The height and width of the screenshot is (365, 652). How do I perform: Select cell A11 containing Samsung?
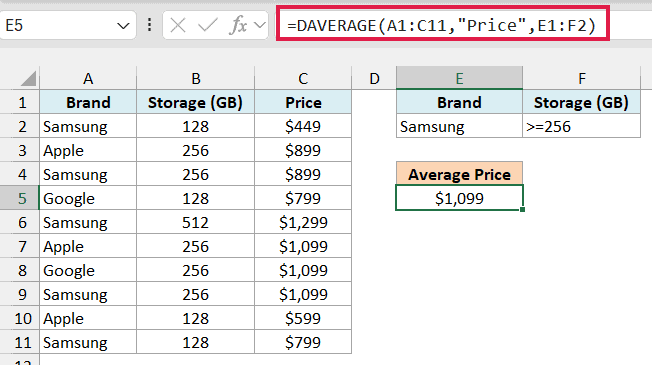(x=88, y=343)
